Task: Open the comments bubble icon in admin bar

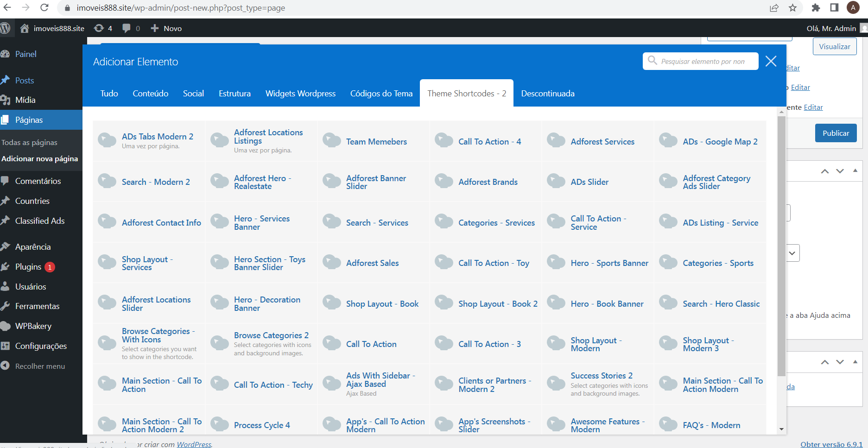Action: (x=127, y=28)
